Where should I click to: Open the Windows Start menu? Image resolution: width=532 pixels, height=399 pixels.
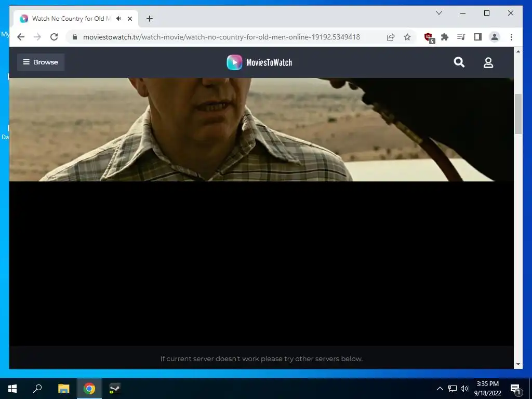point(12,389)
